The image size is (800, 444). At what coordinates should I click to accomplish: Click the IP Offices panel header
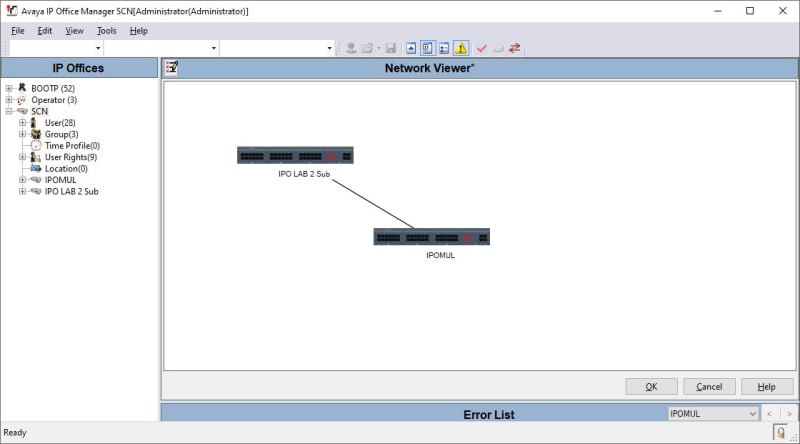coord(79,68)
